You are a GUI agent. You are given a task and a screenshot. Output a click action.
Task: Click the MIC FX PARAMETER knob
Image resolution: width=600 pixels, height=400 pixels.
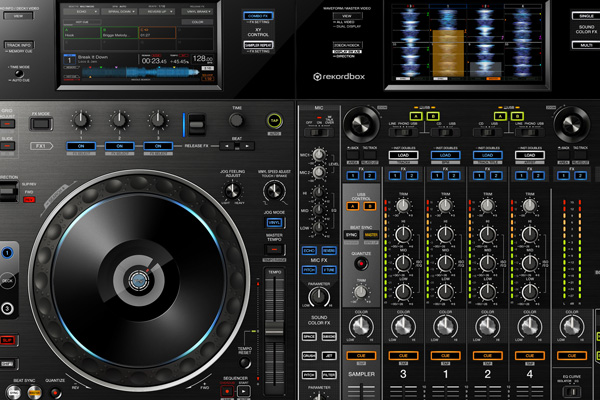(319, 296)
